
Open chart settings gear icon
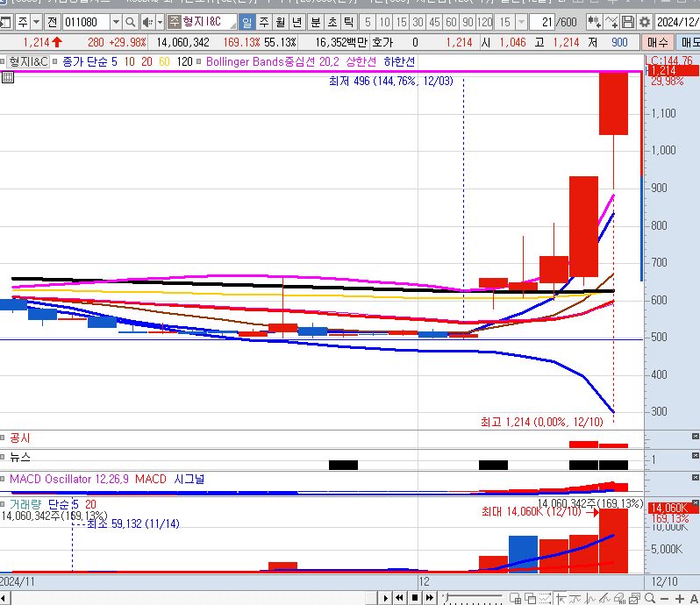[645, 22]
